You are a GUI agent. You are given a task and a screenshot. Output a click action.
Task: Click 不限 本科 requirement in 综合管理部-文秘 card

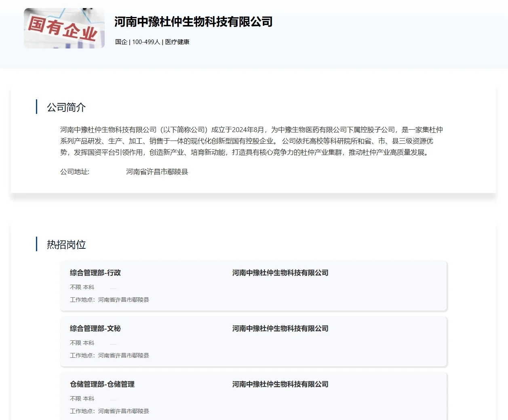[x=82, y=343]
